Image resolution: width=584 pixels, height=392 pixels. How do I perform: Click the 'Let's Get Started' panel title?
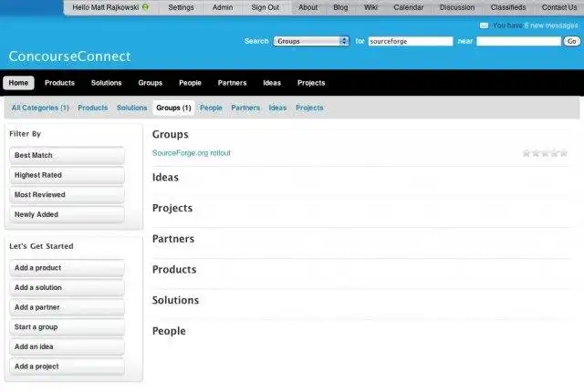(41, 246)
